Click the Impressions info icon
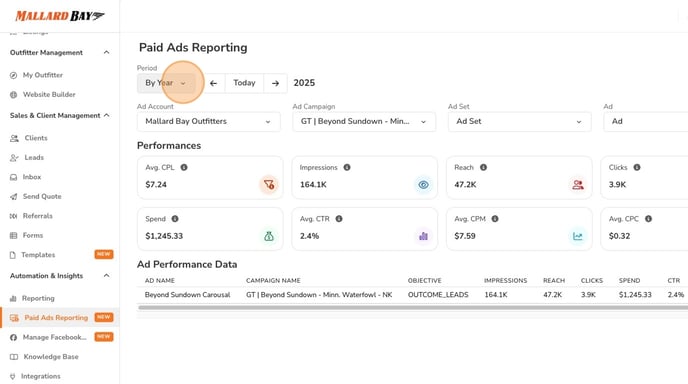Screen dimensions: 688x384 point(347,167)
